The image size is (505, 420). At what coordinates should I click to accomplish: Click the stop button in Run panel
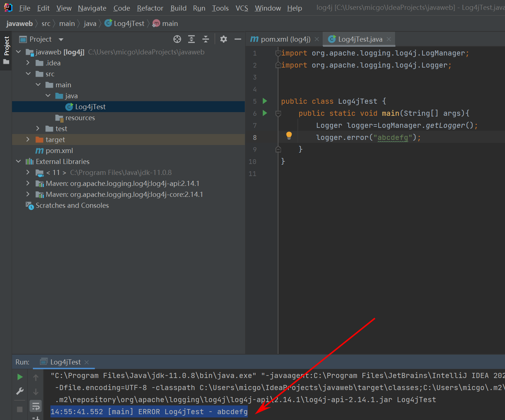coord(20,409)
